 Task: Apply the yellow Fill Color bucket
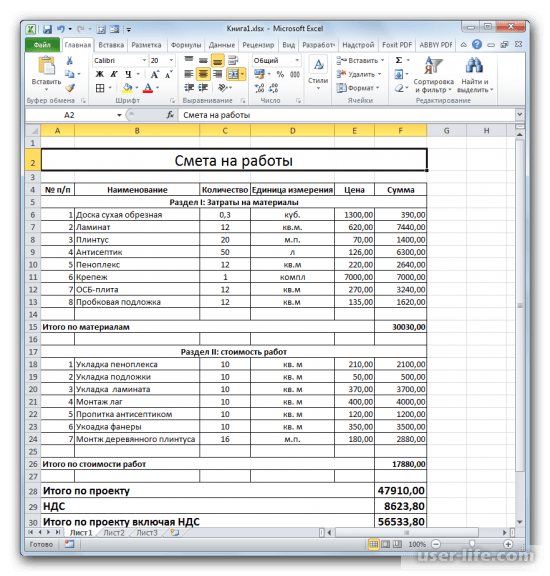[x=127, y=88]
